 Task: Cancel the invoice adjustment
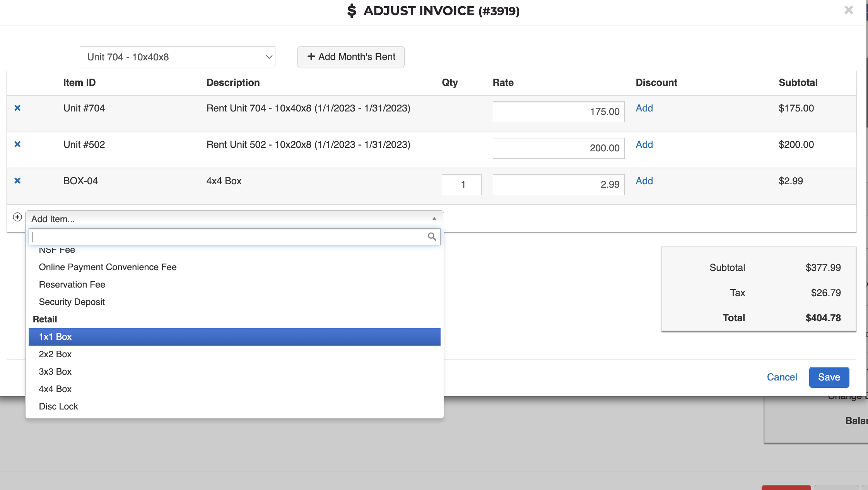point(782,377)
